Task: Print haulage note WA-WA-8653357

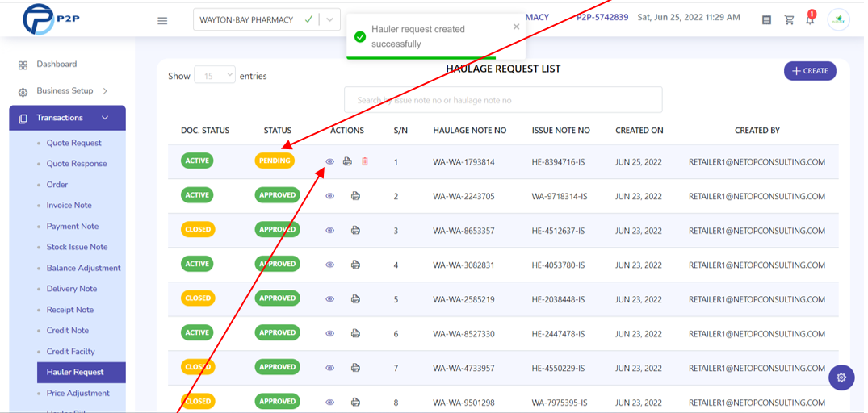Action: 356,230
